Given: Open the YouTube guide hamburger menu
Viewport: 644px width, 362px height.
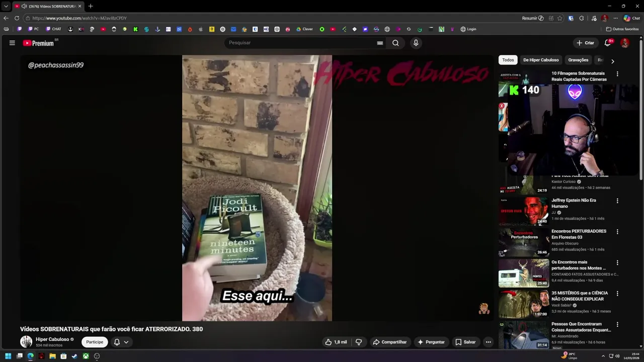Looking at the screenshot, I should [12, 43].
